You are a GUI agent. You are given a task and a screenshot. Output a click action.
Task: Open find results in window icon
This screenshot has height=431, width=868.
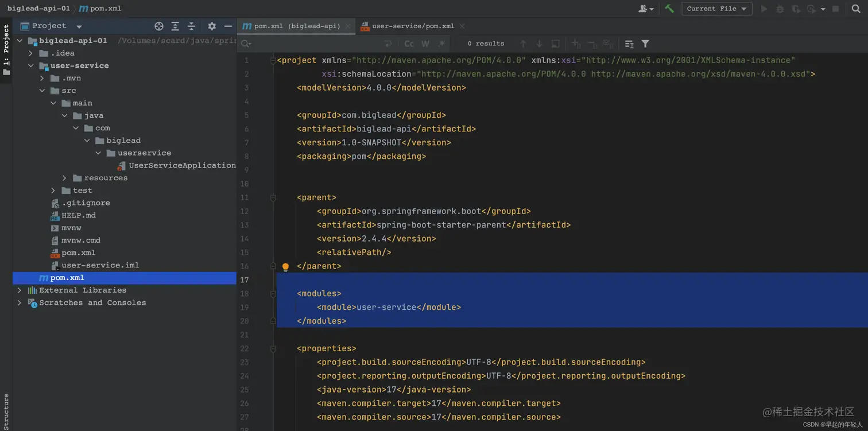point(555,44)
